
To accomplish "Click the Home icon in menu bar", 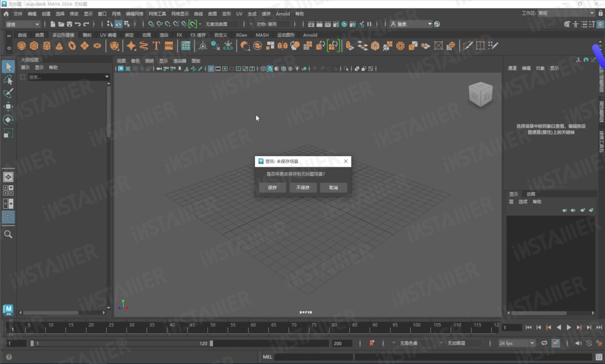I will tap(6, 14).
